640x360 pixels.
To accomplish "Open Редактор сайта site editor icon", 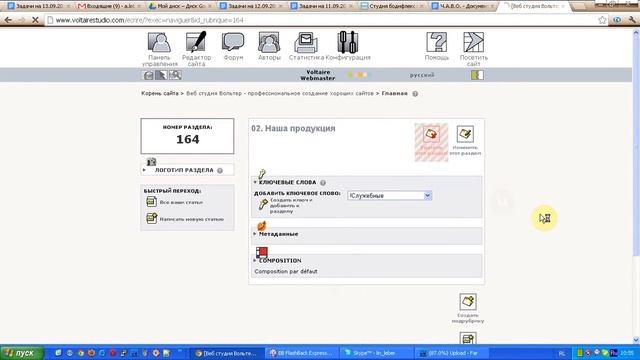I will click(x=196, y=42).
